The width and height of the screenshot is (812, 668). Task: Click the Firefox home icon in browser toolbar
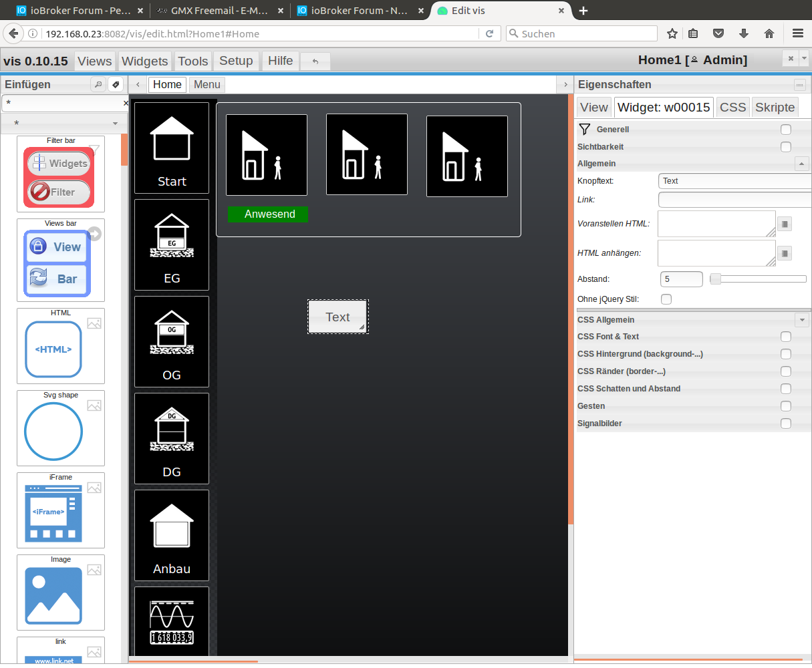[x=769, y=33]
